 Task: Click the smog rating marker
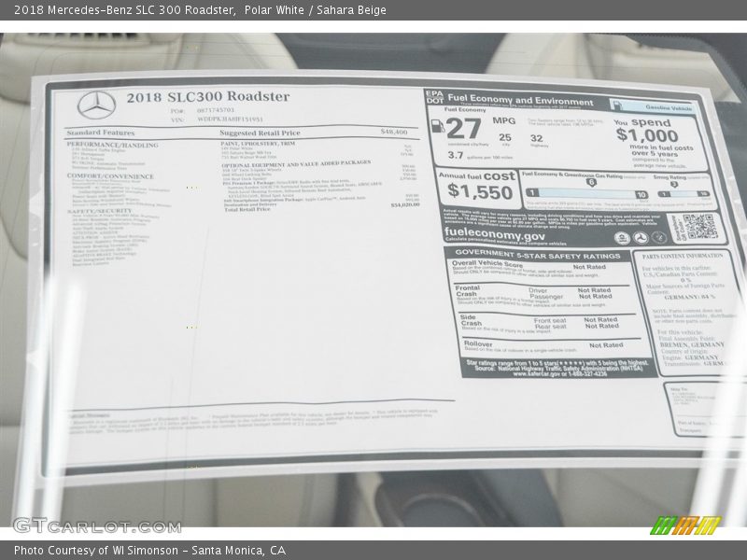[x=673, y=184]
